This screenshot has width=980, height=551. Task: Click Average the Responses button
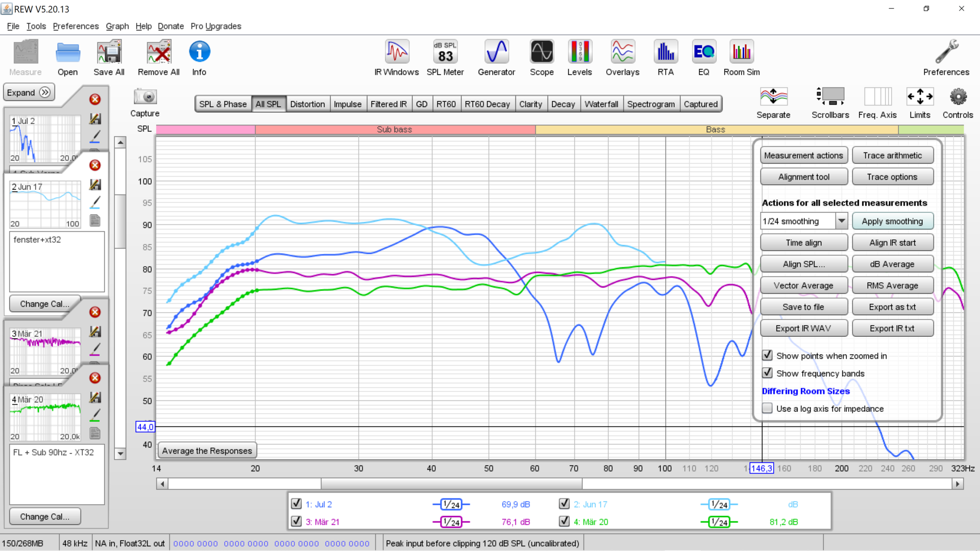(x=207, y=450)
